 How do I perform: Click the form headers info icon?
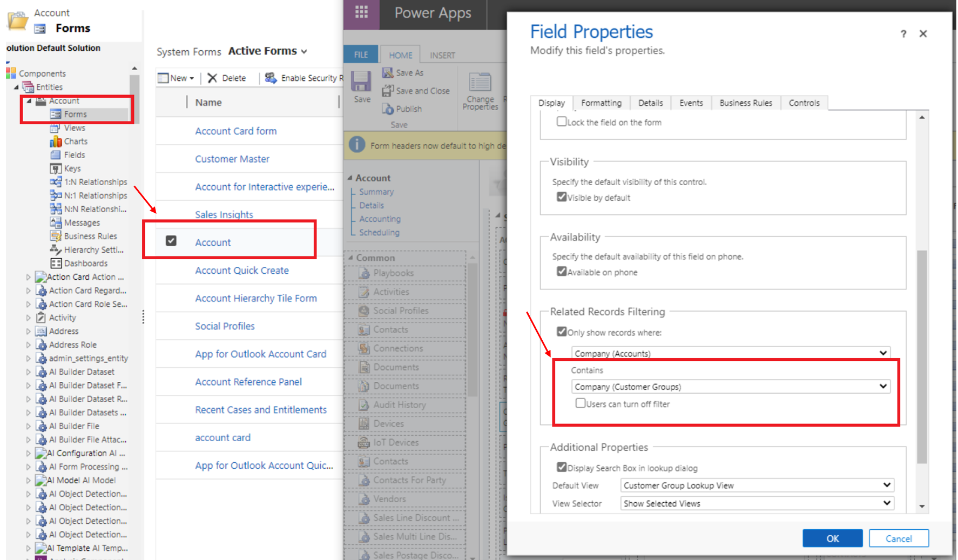coord(356,145)
